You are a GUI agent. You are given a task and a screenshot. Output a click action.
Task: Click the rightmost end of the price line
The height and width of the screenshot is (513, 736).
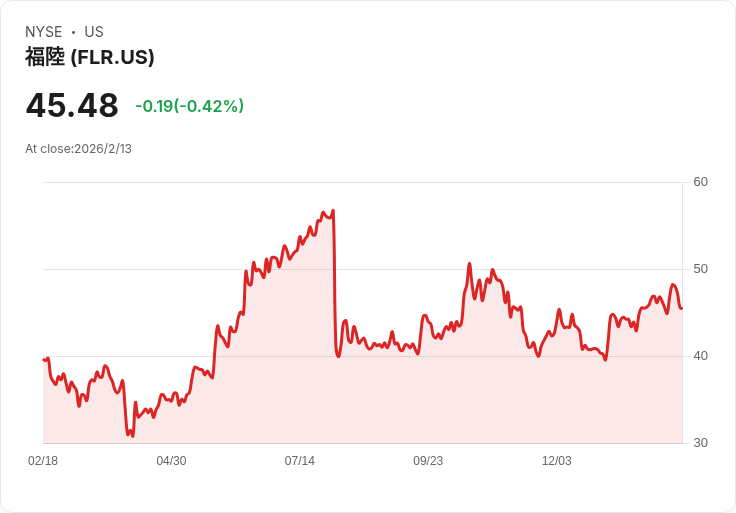point(682,308)
